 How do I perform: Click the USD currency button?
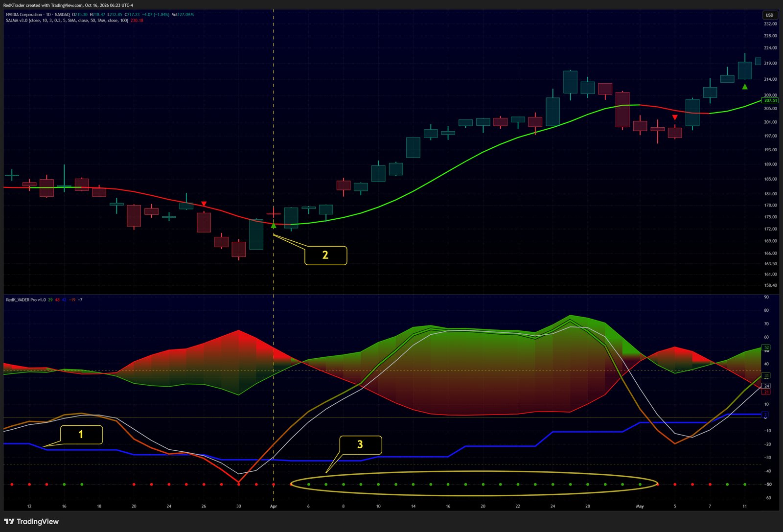click(770, 15)
